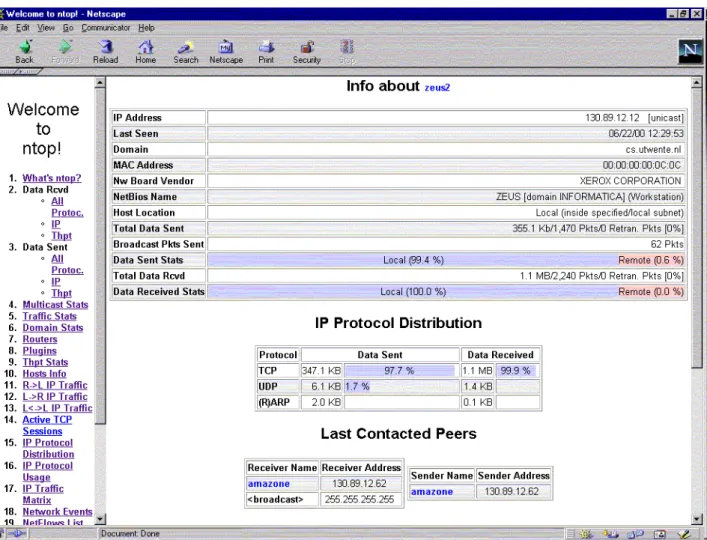The width and height of the screenshot is (707, 540).
Task: Click the zeus2 host link in heading
Action: click(x=437, y=87)
